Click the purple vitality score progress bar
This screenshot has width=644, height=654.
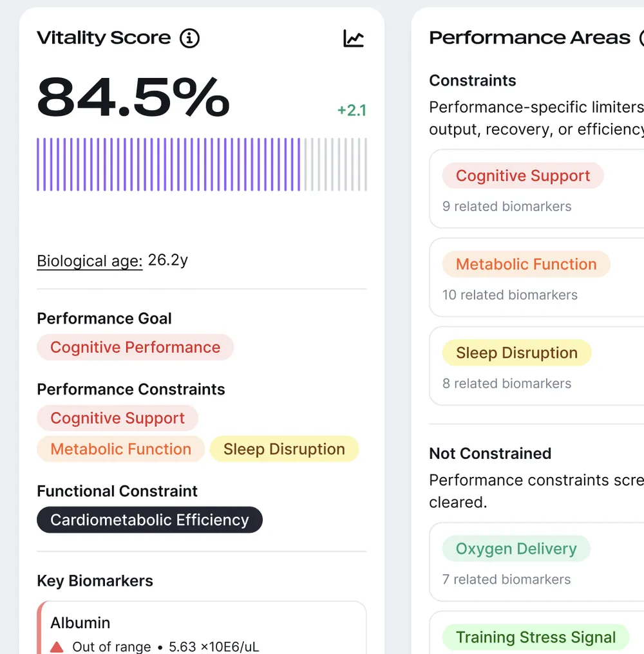[202, 164]
